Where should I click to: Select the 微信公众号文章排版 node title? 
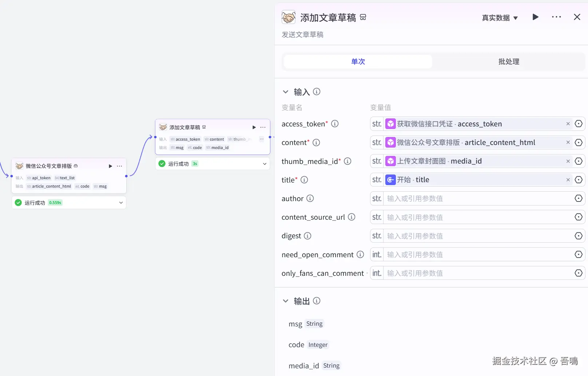tap(49, 166)
